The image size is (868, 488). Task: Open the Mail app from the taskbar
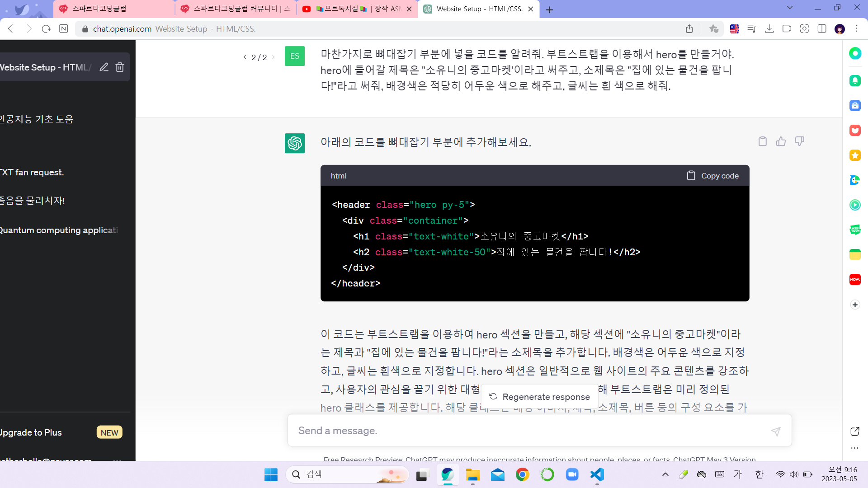pos(498,474)
